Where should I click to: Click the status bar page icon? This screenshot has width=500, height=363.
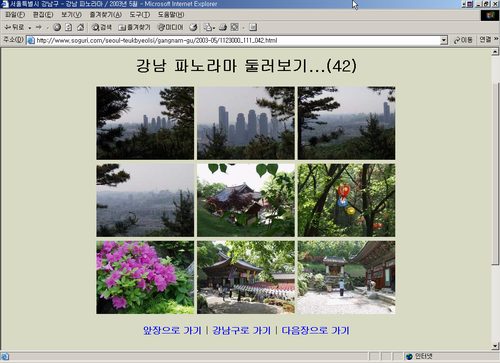coord(5,356)
